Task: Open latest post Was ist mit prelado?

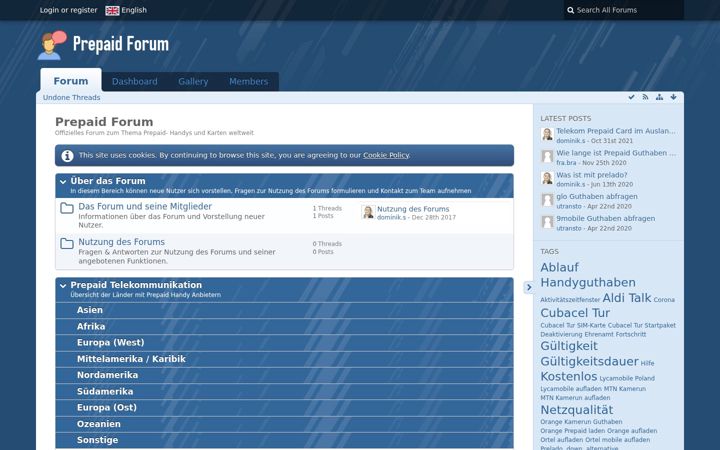Action: click(x=591, y=175)
